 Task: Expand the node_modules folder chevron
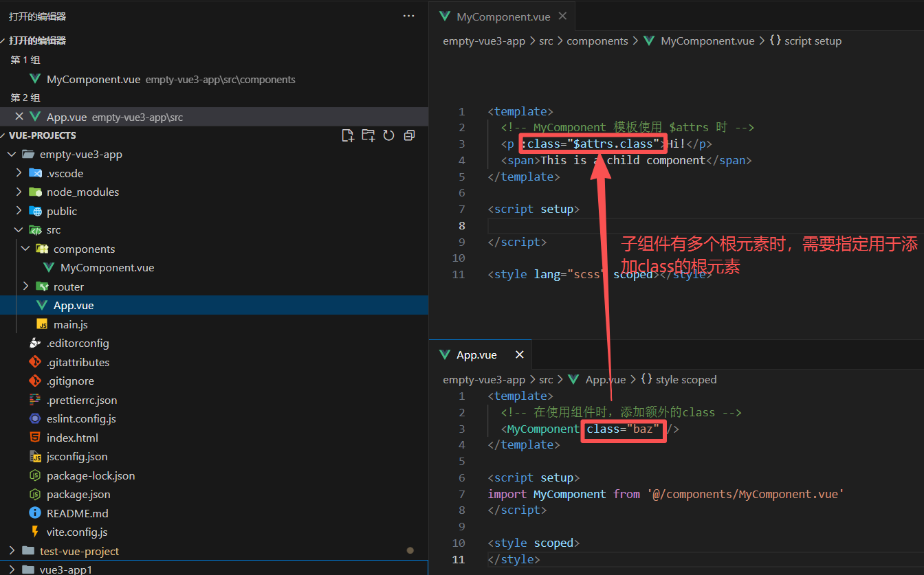tap(19, 192)
